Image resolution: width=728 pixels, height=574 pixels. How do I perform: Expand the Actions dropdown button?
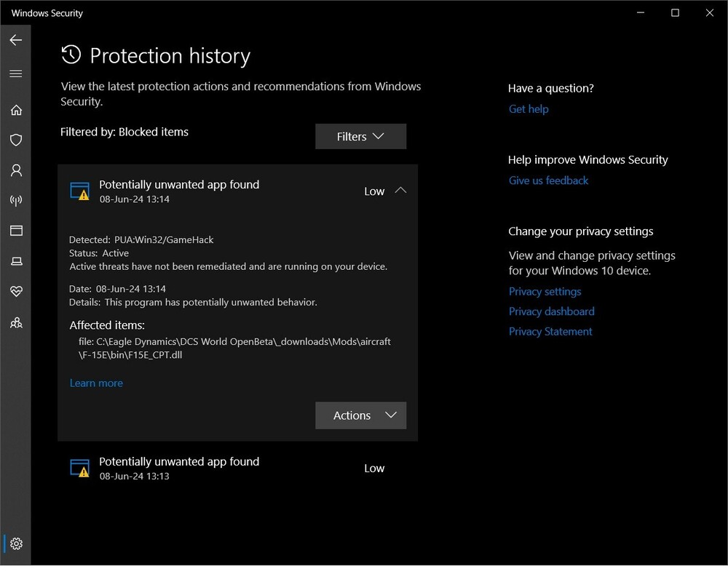click(x=360, y=415)
